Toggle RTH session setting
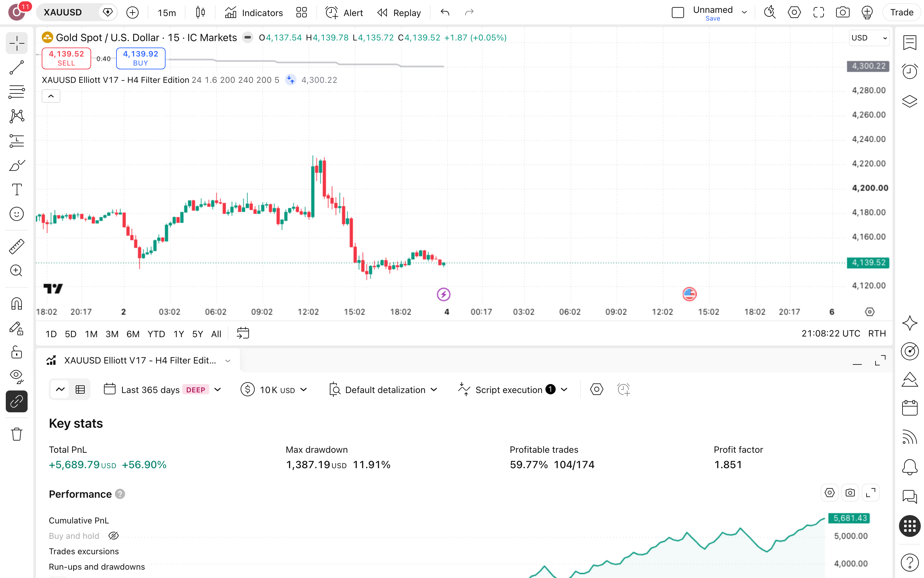This screenshot has width=924, height=578. pos(877,334)
